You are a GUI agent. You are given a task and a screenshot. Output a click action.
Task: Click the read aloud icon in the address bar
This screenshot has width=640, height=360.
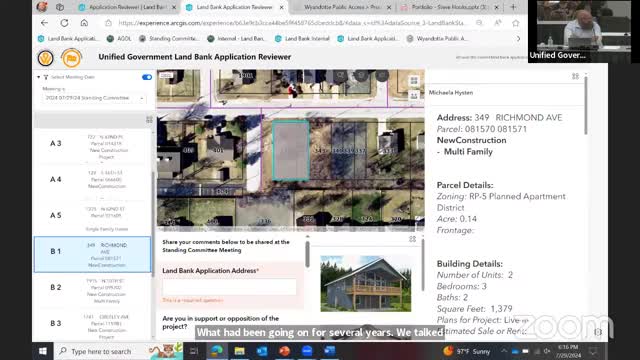point(498,23)
